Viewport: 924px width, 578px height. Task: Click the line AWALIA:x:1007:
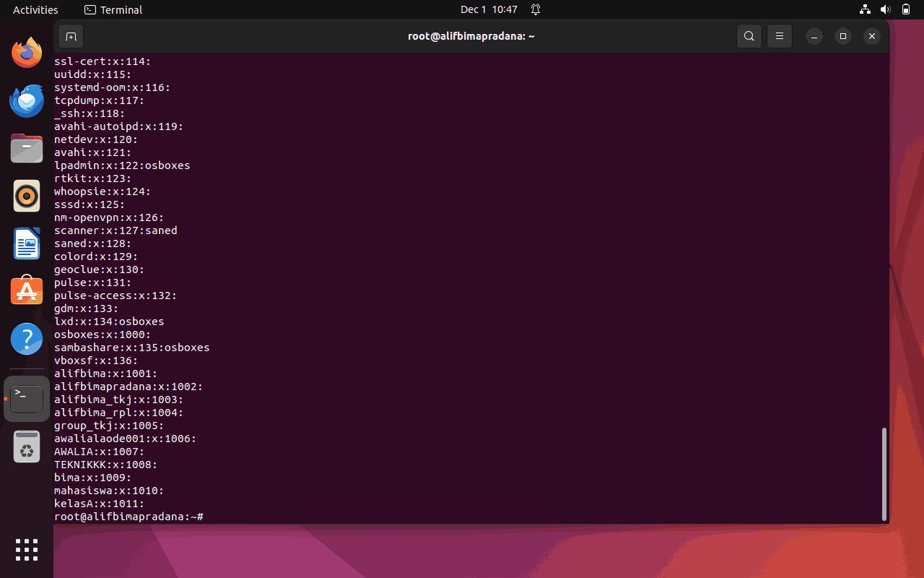tap(100, 452)
